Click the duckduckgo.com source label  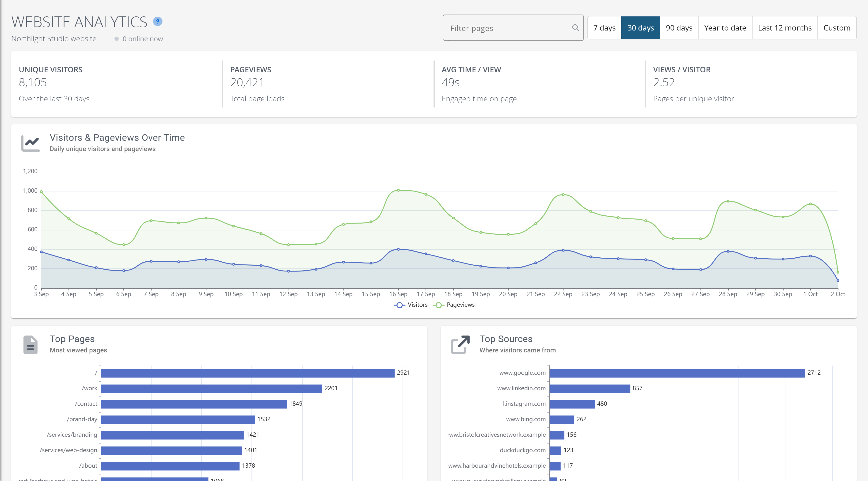[x=523, y=450]
